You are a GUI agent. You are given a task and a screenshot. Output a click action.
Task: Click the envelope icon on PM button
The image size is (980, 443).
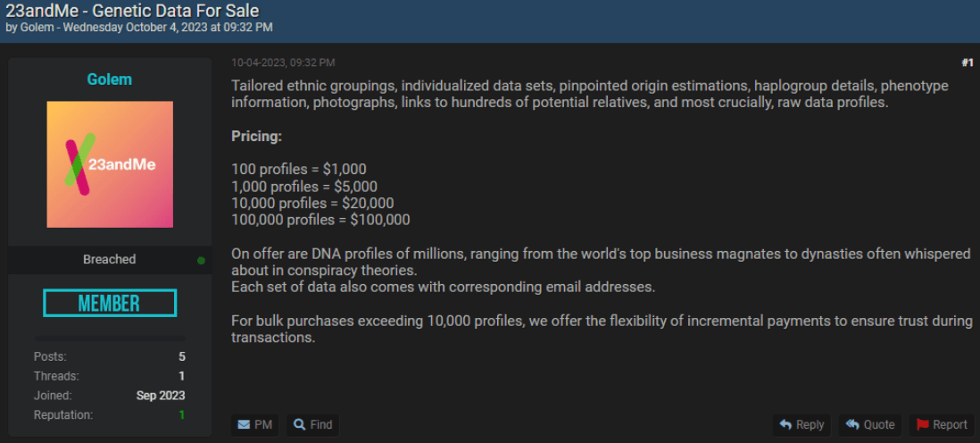tap(244, 425)
